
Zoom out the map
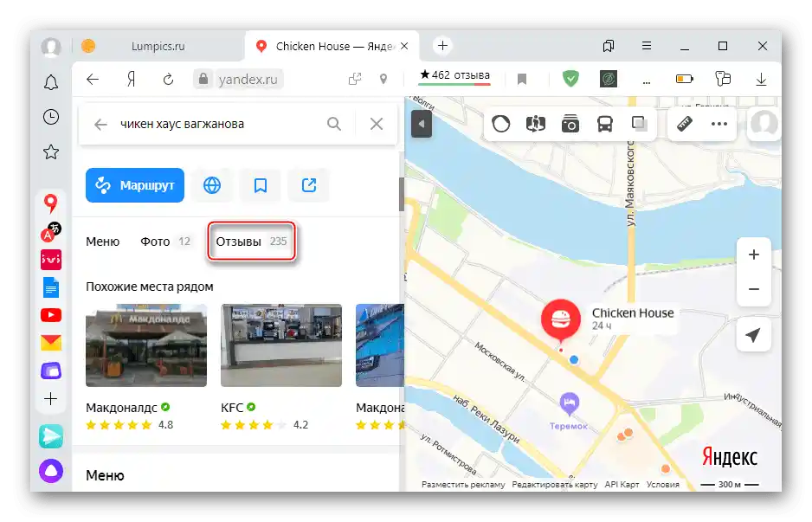754,289
